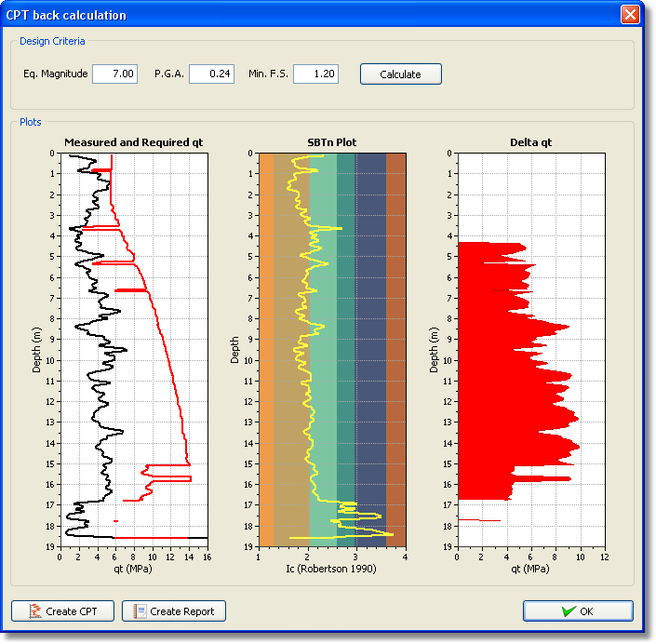Click the Design Criteria group label
656x644 pixels.
pyautogui.click(x=52, y=41)
